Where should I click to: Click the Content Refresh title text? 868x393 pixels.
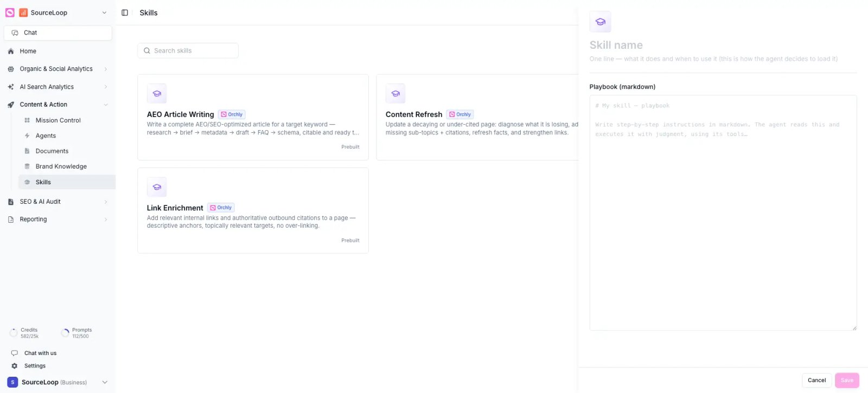coord(414,114)
